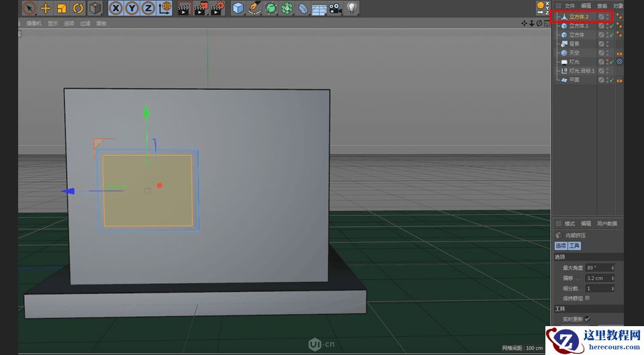Toggle enable check of 平面

(612, 80)
